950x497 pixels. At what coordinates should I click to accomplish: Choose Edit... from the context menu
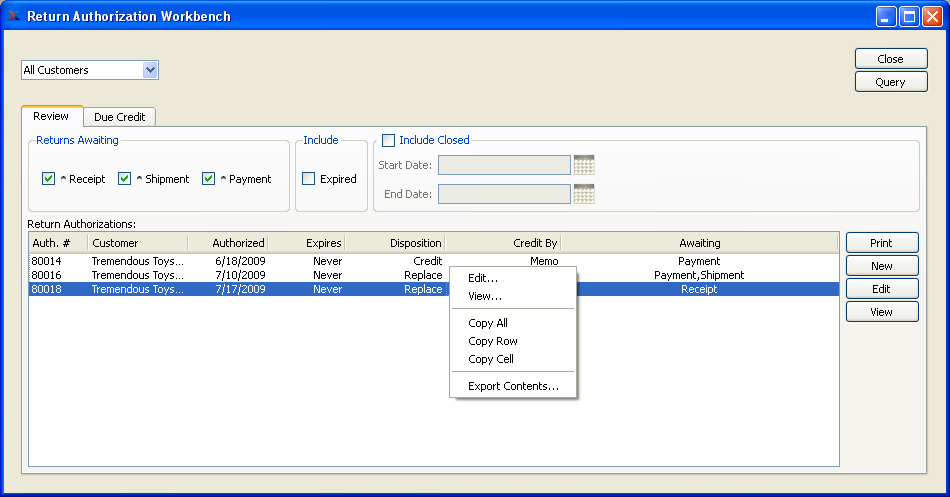[483, 278]
